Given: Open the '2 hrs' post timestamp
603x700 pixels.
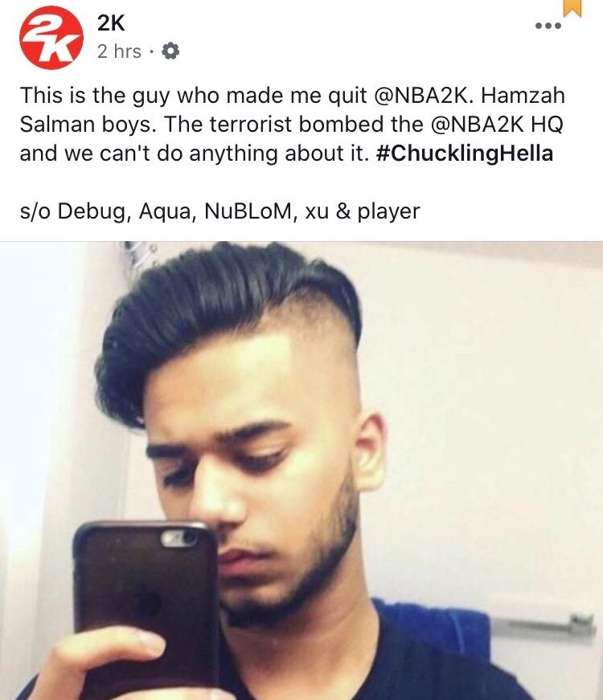Looking at the screenshot, I should (119, 51).
